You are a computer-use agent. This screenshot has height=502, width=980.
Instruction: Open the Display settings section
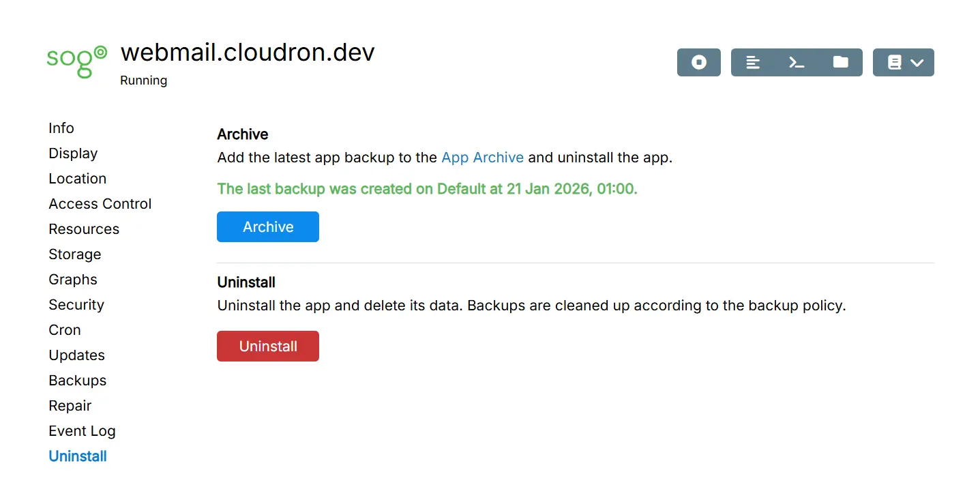73,153
